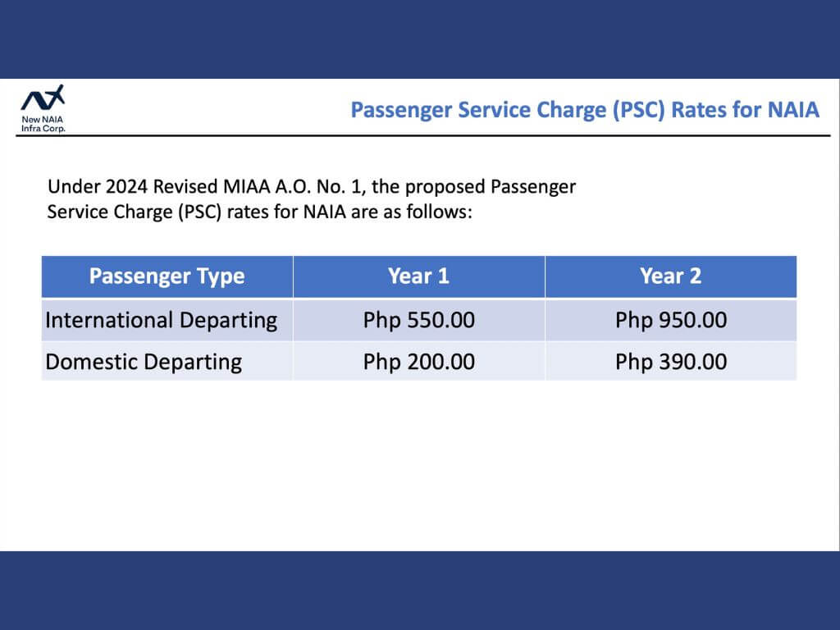Screen dimensions: 840x630
Task: Select the Passenger Service Charge slide title
Action: [584, 110]
